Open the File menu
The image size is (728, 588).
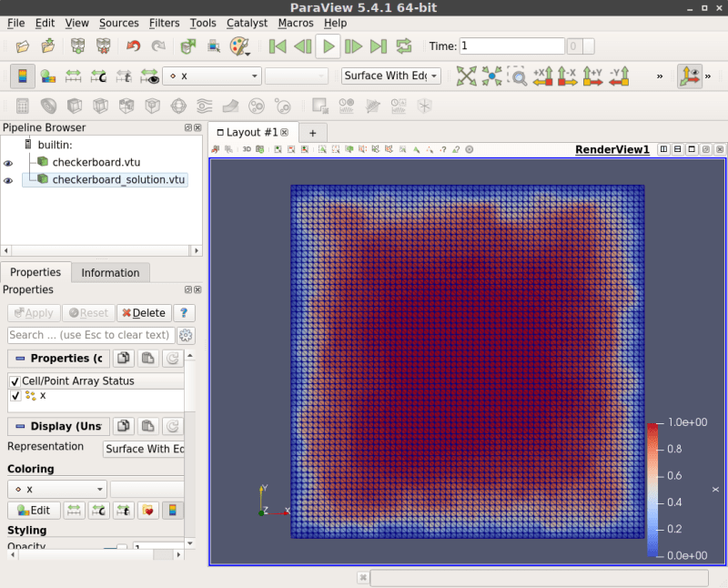15,23
